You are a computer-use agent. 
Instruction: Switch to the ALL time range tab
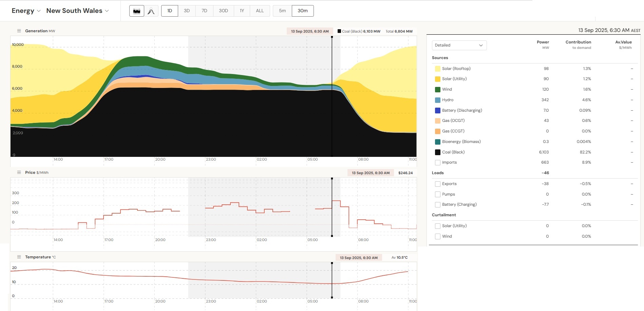(x=260, y=11)
